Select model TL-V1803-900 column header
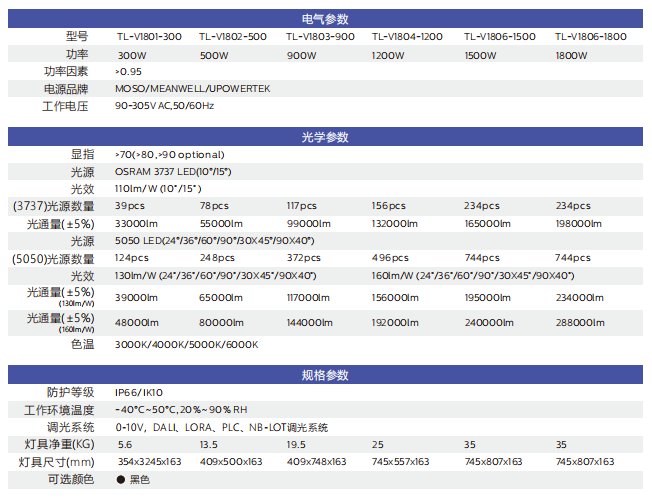The height and width of the screenshot is (498, 652). point(320,37)
